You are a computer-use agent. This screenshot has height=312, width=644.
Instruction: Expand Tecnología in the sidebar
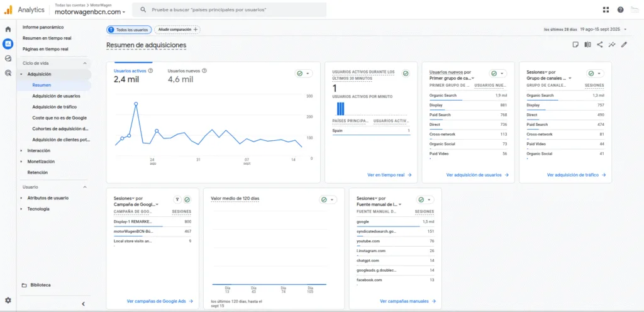point(21,209)
